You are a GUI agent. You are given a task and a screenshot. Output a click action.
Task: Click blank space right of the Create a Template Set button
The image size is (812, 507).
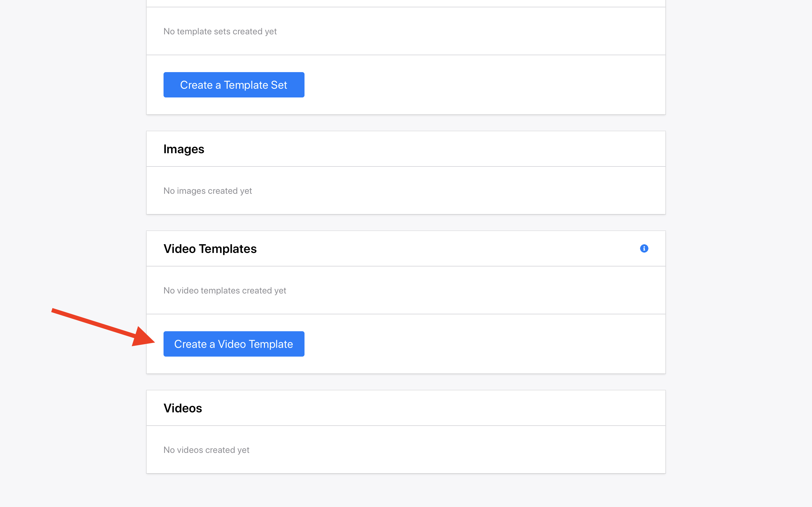point(470,85)
